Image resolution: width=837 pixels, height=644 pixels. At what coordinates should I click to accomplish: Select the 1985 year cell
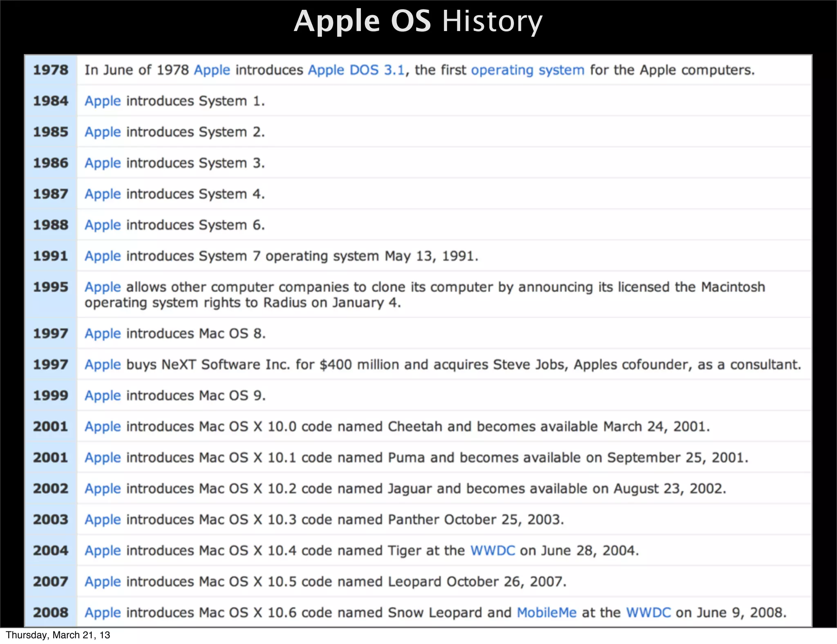coord(51,132)
